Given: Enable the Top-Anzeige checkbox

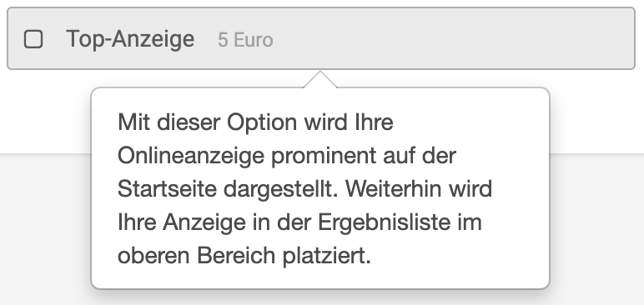Looking at the screenshot, I should pyautogui.click(x=33, y=39).
